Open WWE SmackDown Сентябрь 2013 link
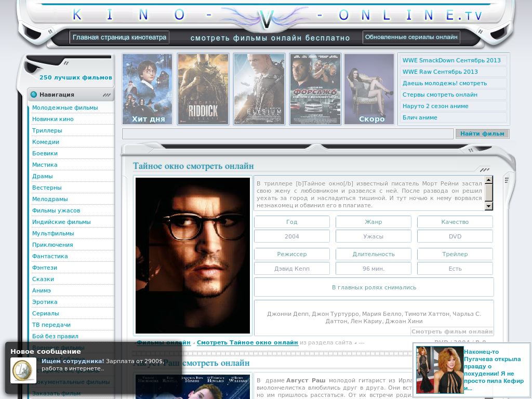532x399 pixels. click(x=451, y=60)
